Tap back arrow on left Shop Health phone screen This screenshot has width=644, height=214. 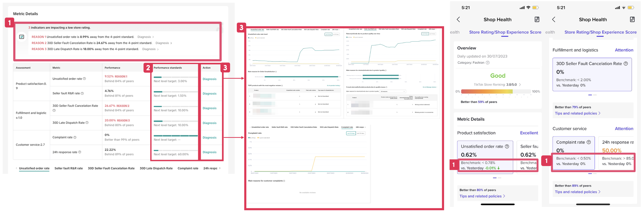[x=458, y=20]
